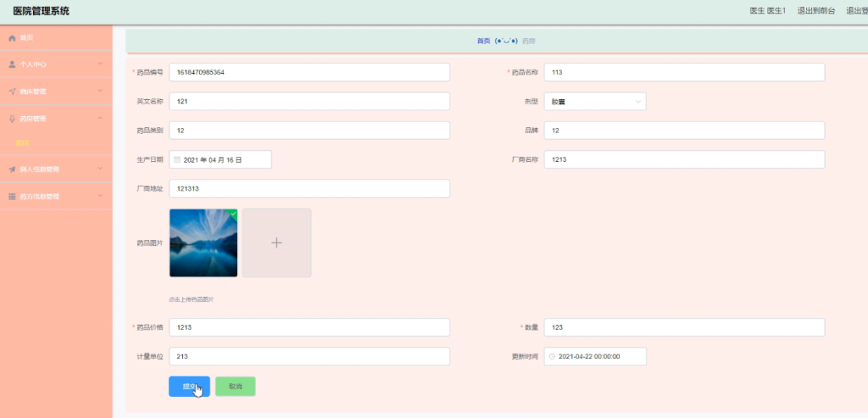The width and height of the screenshot is (868, 418).
Task: Open the 剂型 dropdown showing 胶囊
Action: point(595,101)
